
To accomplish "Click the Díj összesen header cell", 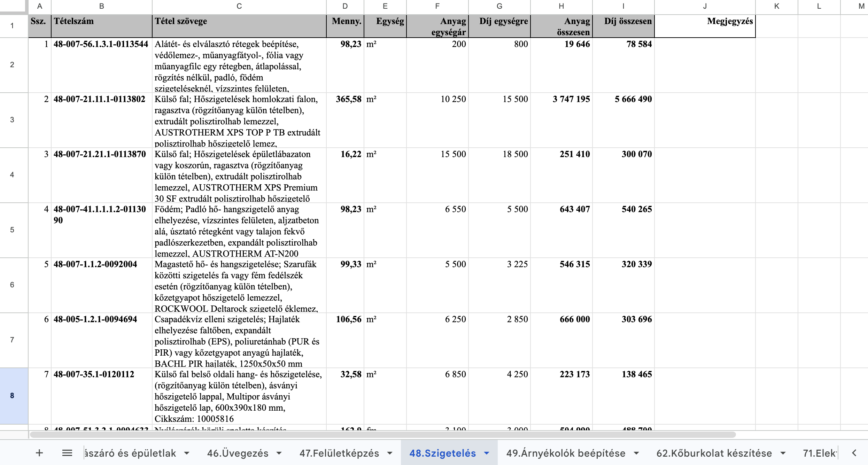I will (x=623, y=26).
